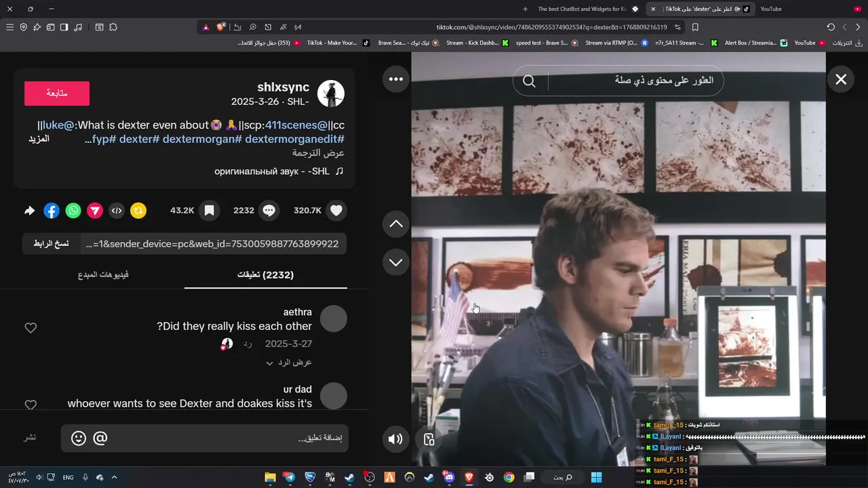868x488 pixels.
Task: Click the share page arrow icon in address bar
Action: click(237, 27)
